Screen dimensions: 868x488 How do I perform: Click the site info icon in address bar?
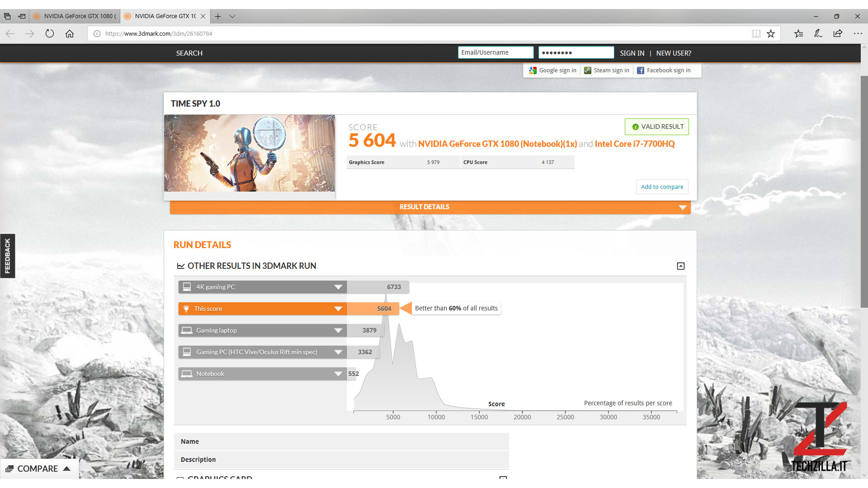pos(97,33)
